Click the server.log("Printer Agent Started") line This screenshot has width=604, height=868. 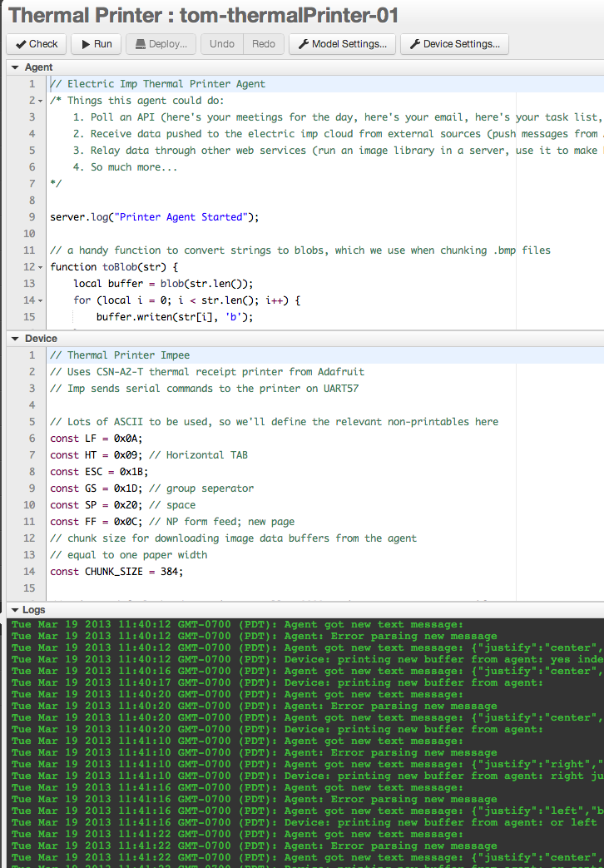(x=155, y=217)
